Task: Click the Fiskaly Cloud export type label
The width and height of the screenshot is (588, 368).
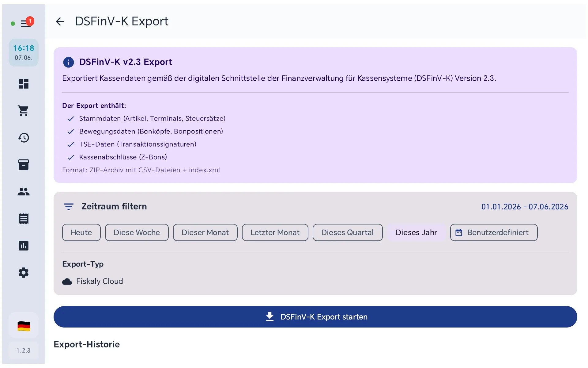Action: point(100,281)
